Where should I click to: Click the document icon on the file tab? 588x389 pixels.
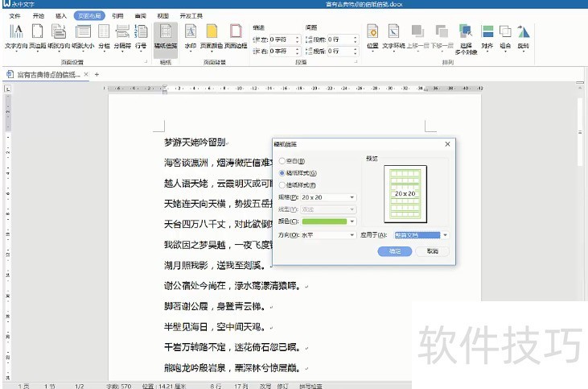10,74
